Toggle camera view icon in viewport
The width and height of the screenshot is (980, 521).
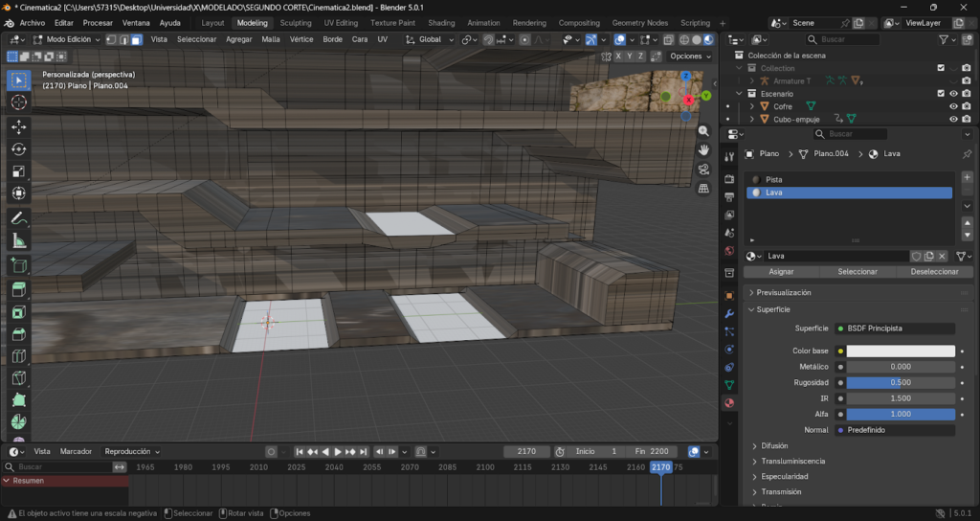[x=703, y=170]
